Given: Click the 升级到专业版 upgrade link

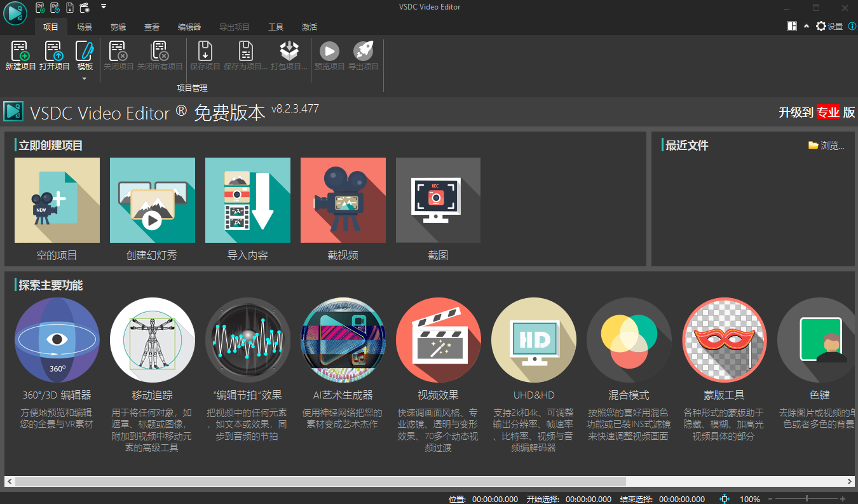Looking at the screenshot, I should (x=817, y=112).
